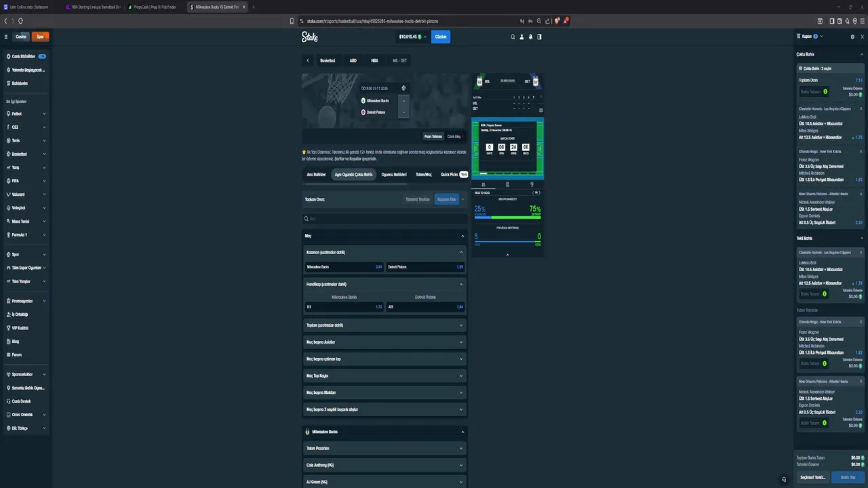Go back using the browser back arrow
The width and height of the screenshot is (868, 488).
[5, 21]
